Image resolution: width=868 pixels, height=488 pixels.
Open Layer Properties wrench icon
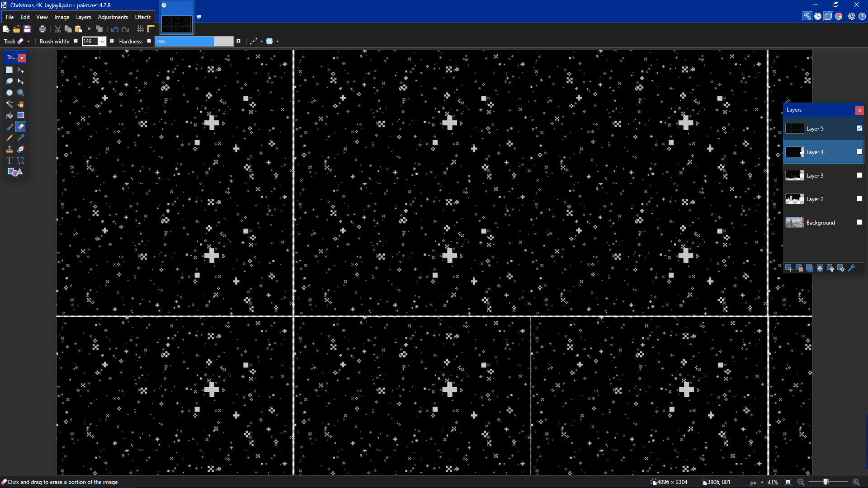tap(852, 268)
